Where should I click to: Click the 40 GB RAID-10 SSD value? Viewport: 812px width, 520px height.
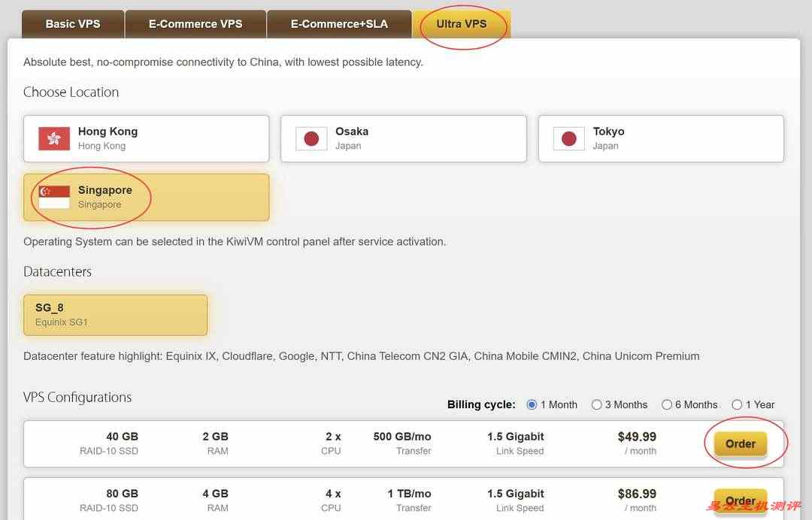click(x=123, y=437)
